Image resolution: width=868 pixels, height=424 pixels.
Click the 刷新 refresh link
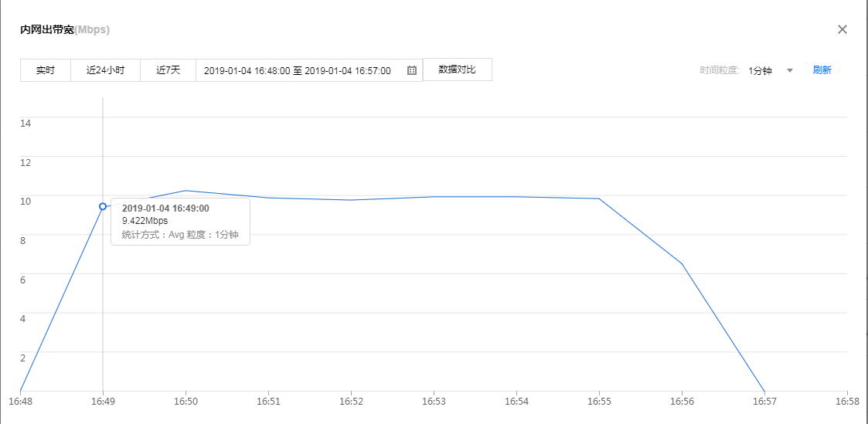[822, 70]
